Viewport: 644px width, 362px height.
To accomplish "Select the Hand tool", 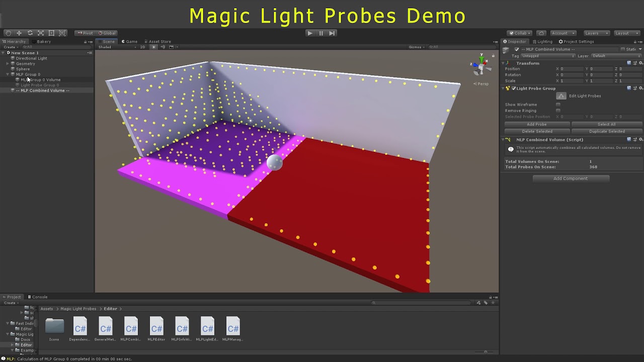I will 8,33.
